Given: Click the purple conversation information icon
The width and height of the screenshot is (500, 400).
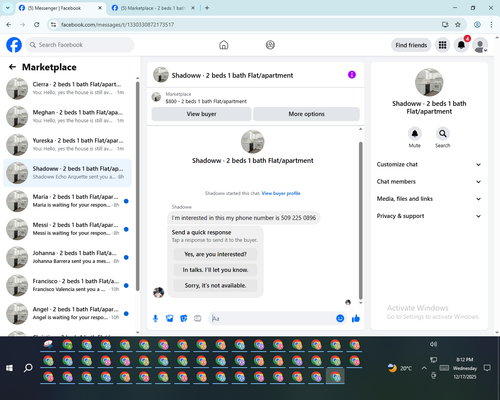Looking at the screenshot, I should (x=352, y=75).
